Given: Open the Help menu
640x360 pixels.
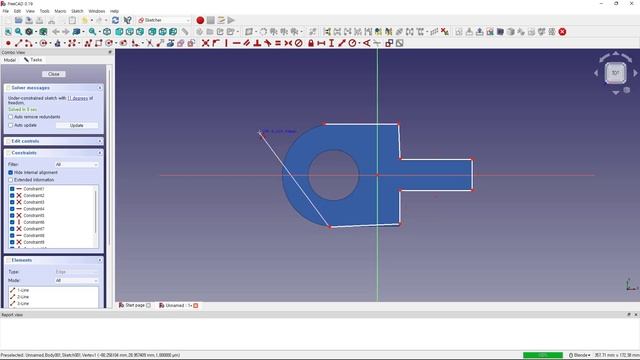Looking at the screenshot, I should (115, 11).
